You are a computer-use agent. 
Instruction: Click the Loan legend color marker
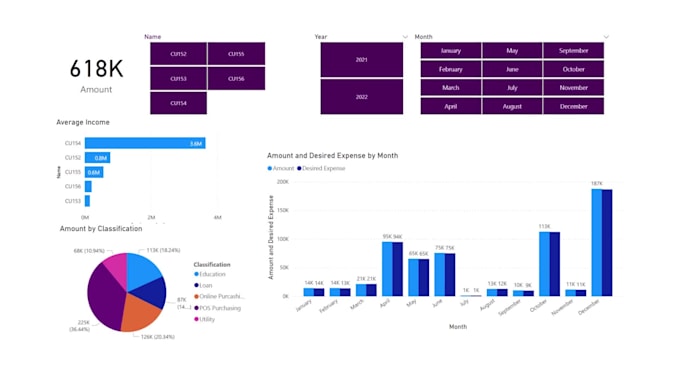point(196,285)
